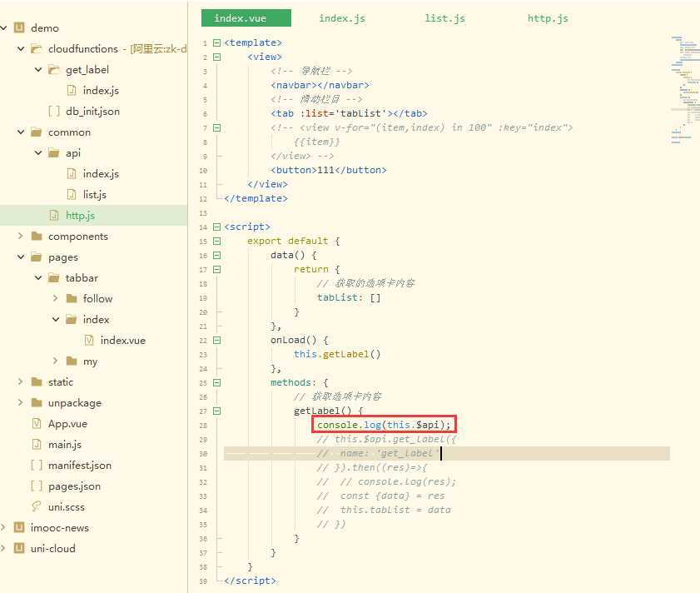Click the pages folder icon
The height and width of the screenshot is (593, 700).
click(x=36, y=257)
